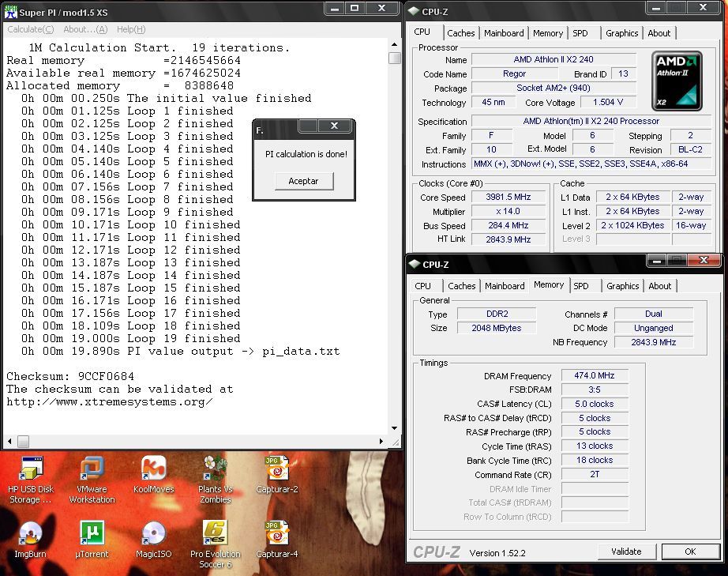Open Help menu in Super PI

point(131,29)
